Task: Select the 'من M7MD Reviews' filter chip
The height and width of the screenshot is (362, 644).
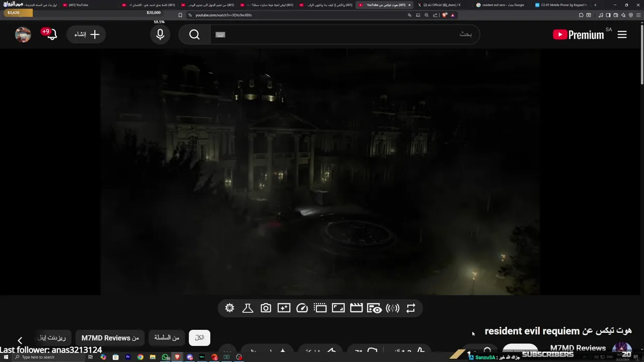Action: click(x=110, y=338)
